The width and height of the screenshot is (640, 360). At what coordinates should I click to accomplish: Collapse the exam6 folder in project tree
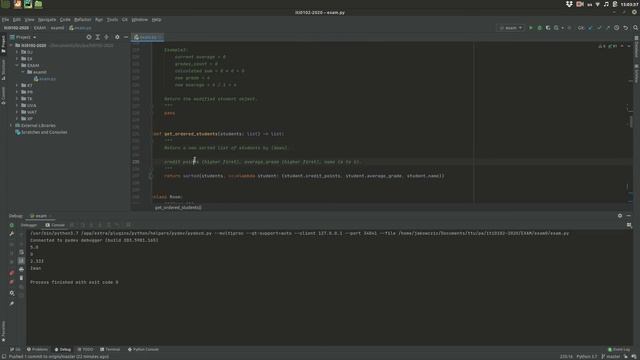click(23, 72)
